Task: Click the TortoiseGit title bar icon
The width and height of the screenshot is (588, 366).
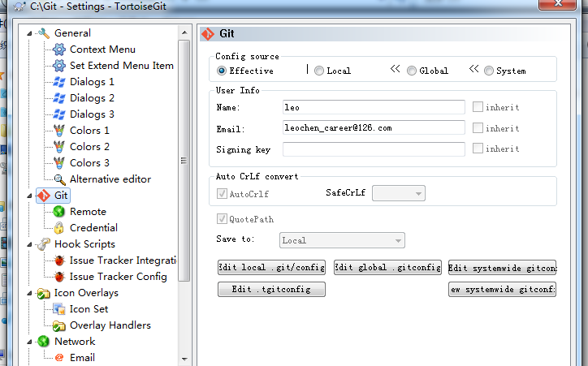Action: pos(19,6)
